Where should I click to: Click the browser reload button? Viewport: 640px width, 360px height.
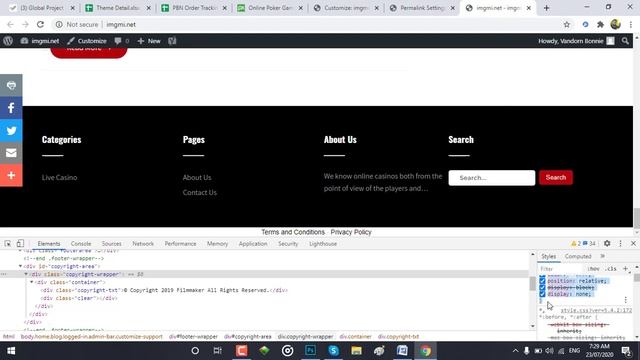tap(40, 24)
